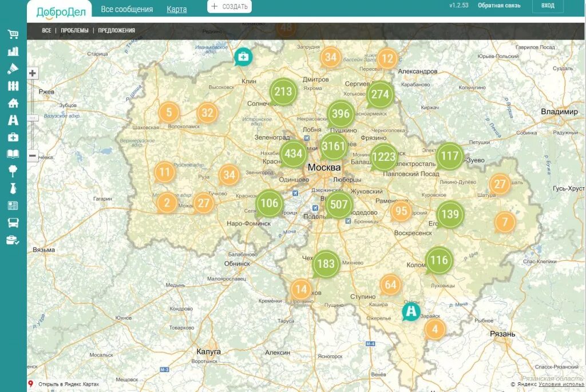Filter map by Все
This screenshot has height=392, width=586.
coord(46,31)
